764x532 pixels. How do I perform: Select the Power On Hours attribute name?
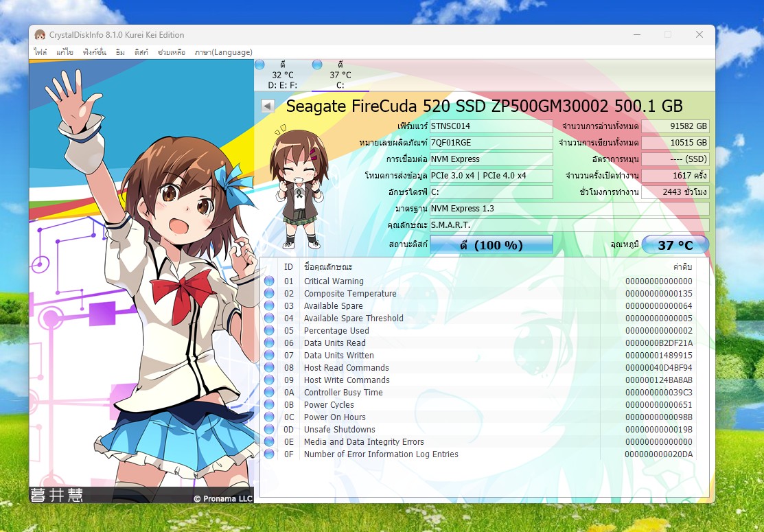(335, 417)
